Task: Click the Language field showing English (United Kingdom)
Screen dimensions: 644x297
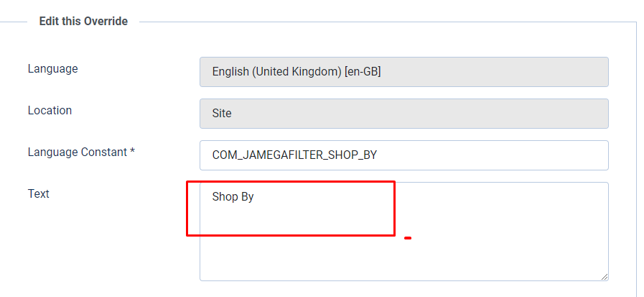Action: (403, 72)
